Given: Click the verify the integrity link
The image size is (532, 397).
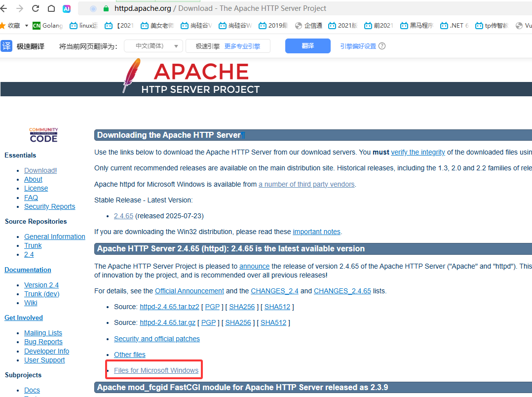Looking at the screenshot, I should pyautogui.click(x=418, y=152).
